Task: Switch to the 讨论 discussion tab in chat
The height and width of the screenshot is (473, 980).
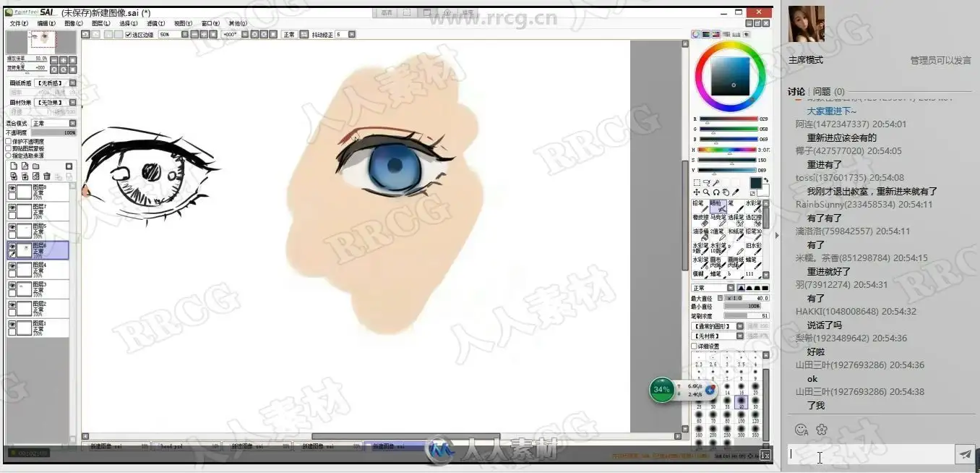Action: [796, 92]
